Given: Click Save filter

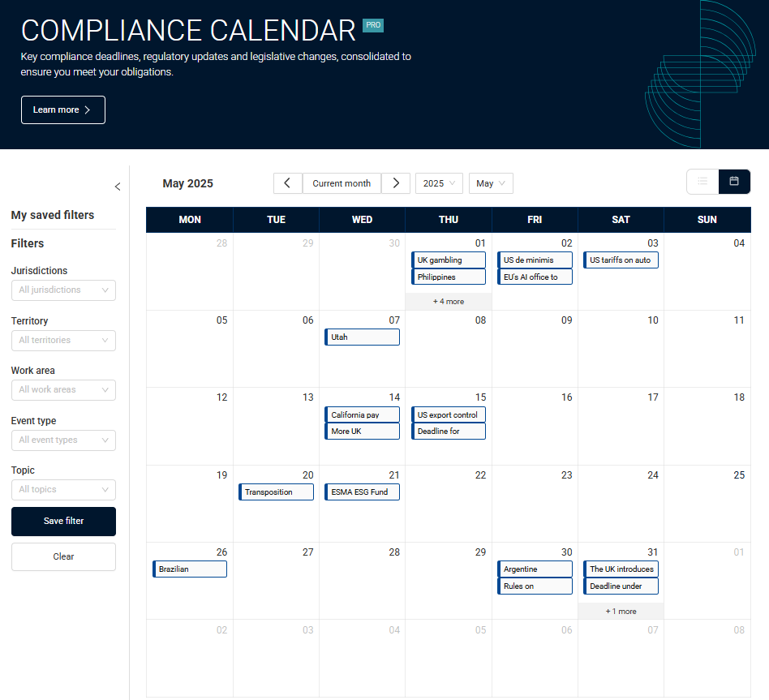Looking at the screenshot, I should tap(63, 522).
